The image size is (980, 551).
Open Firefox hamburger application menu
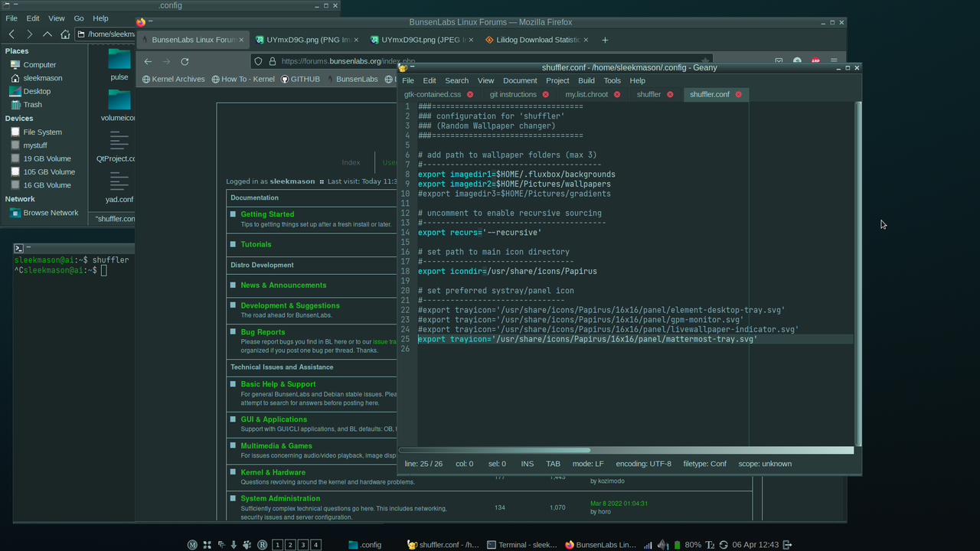click(x=834, y=61)
